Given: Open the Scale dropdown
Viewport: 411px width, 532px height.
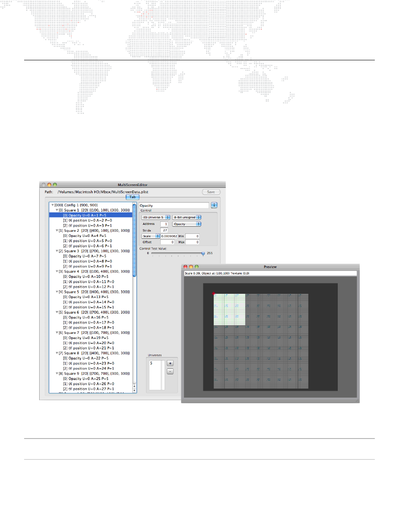Looking at the screenshot, I should click(x=151, y=236).
